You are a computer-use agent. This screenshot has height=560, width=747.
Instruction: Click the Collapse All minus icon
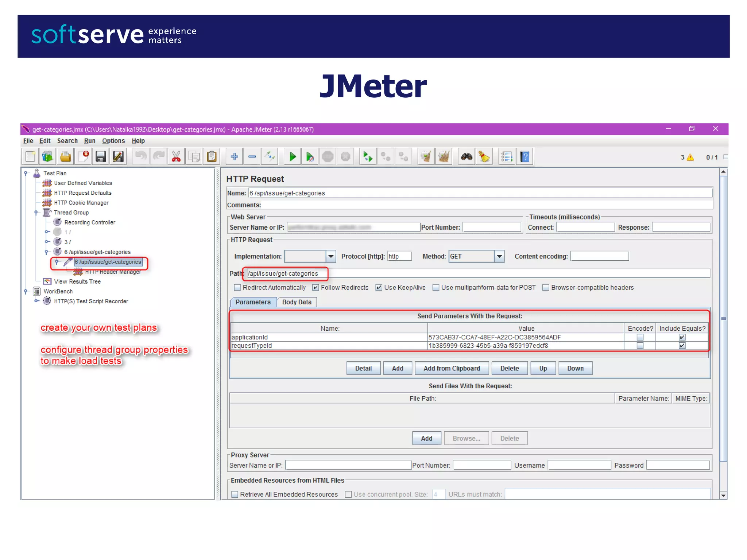coord(252,157)
